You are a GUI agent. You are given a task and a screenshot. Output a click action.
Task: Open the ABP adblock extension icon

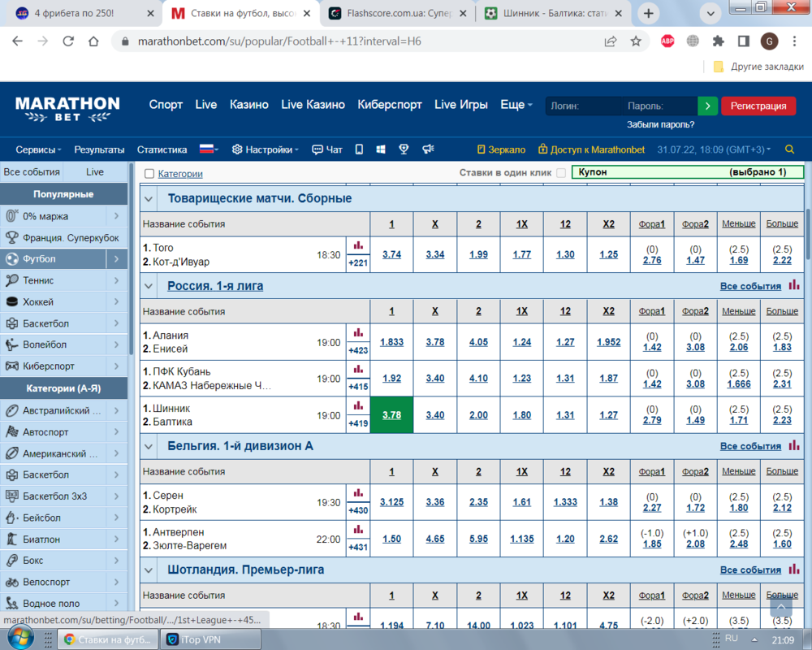coord(667,41)
